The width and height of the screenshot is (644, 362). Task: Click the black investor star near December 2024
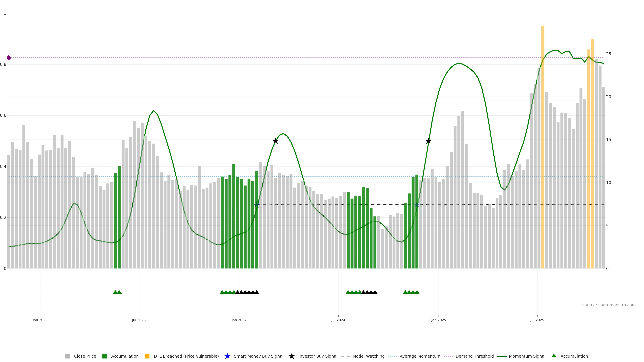(x=428, y=141)
